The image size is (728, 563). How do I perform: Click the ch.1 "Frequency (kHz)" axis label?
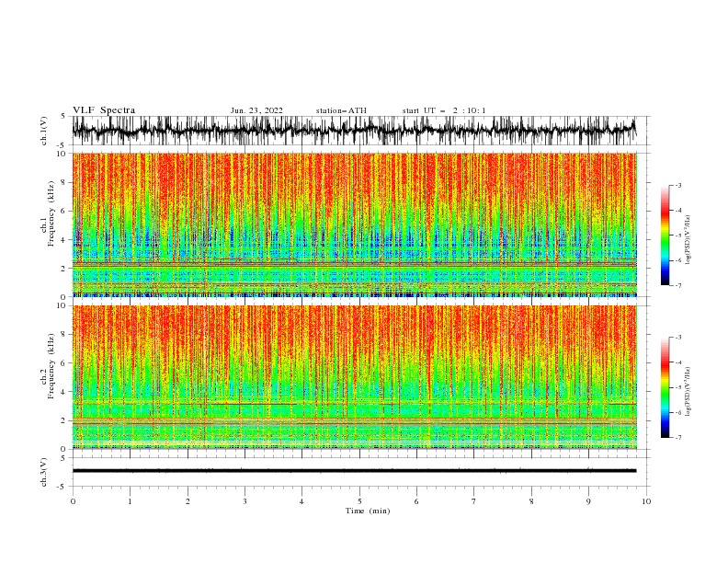coord(51,213)
